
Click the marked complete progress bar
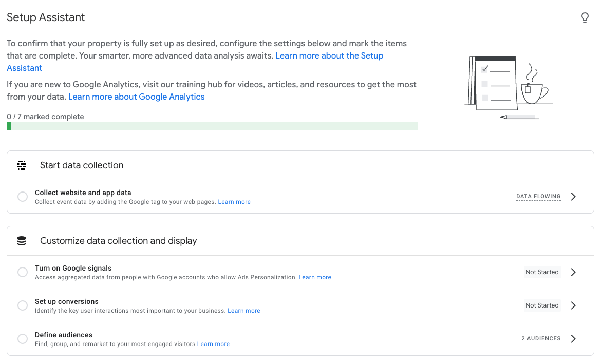(x=212, y=126)
